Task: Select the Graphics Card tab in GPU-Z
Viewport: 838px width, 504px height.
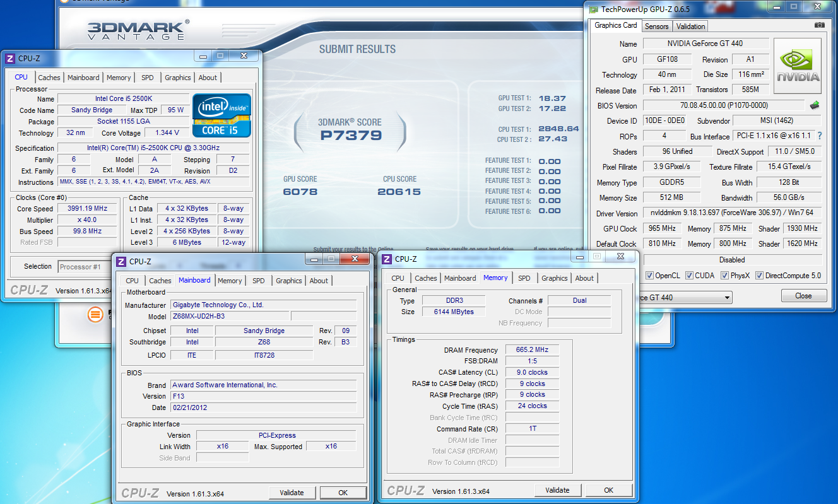Action: pos(616,25)
